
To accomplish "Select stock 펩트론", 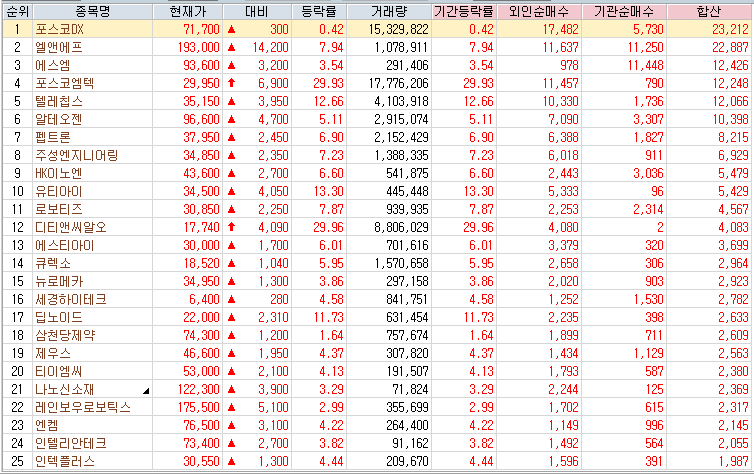I will point(53,137).
